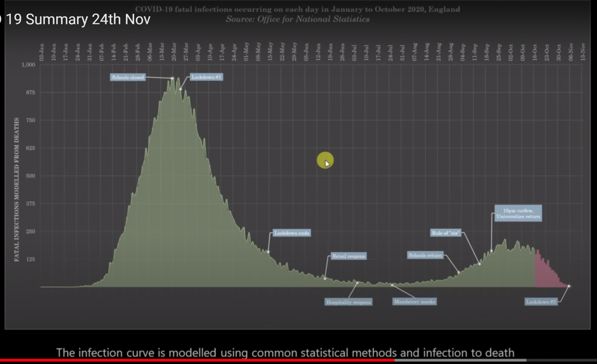The height and width of the screenshot is (364, 597).
Task: Click the yellow cursor highlight circle
Action: [325, 161]
